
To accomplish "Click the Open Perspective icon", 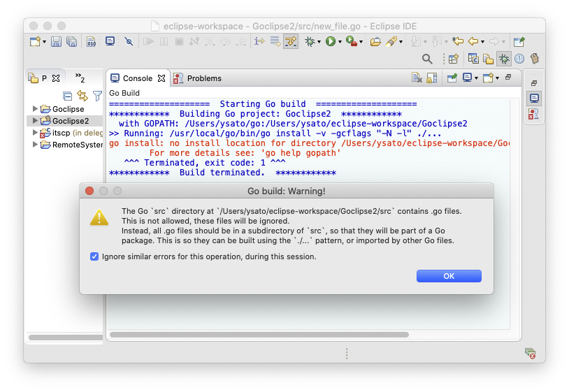I will point(453,59).
